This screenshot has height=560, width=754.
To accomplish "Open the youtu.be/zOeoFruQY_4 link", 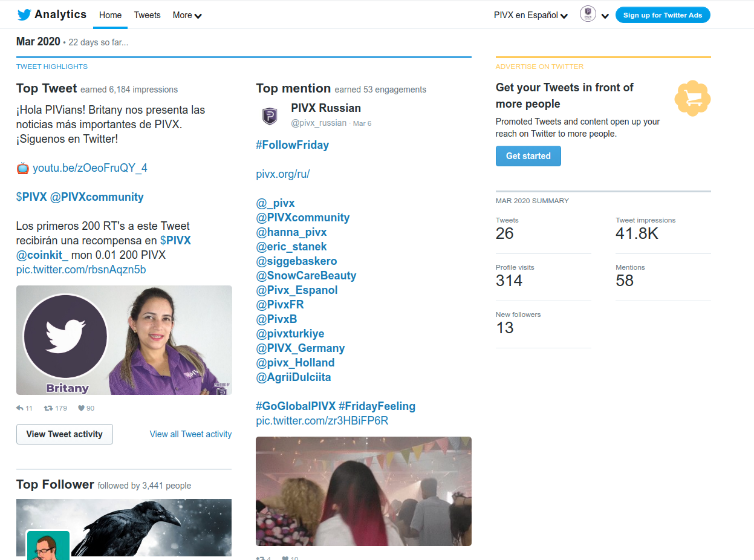I will 90,168.
